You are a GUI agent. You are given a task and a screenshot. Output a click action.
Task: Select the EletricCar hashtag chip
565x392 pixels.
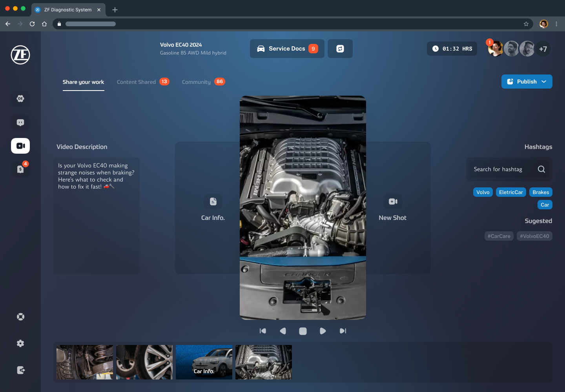(x=511, y=192)
